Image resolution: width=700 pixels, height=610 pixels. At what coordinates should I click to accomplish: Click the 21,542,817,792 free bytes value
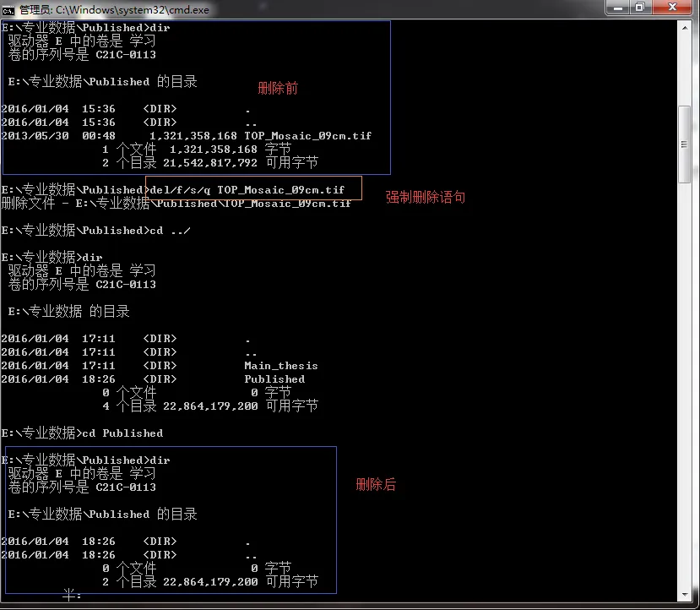click(x=209, y=163)
